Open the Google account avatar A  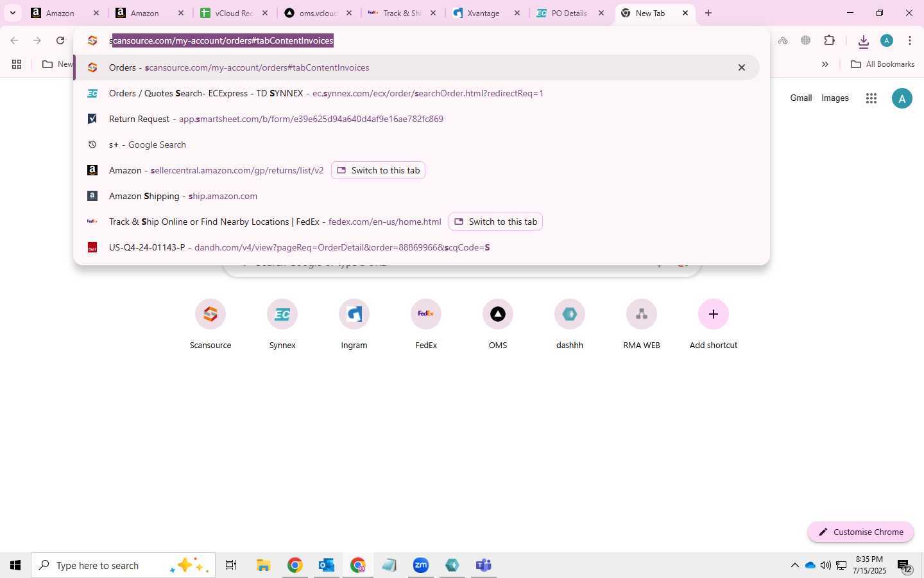[x=902, y=98]
